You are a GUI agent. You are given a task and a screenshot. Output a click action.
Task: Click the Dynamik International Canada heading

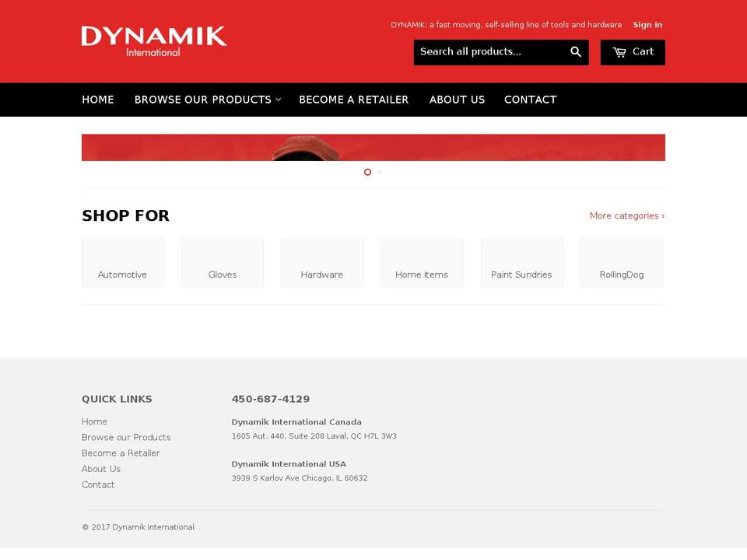point(296,422)
